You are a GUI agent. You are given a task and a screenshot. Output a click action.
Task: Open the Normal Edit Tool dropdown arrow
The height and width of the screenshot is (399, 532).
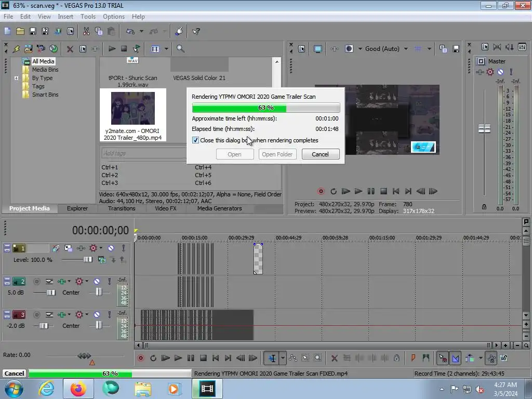pos(283,358)
